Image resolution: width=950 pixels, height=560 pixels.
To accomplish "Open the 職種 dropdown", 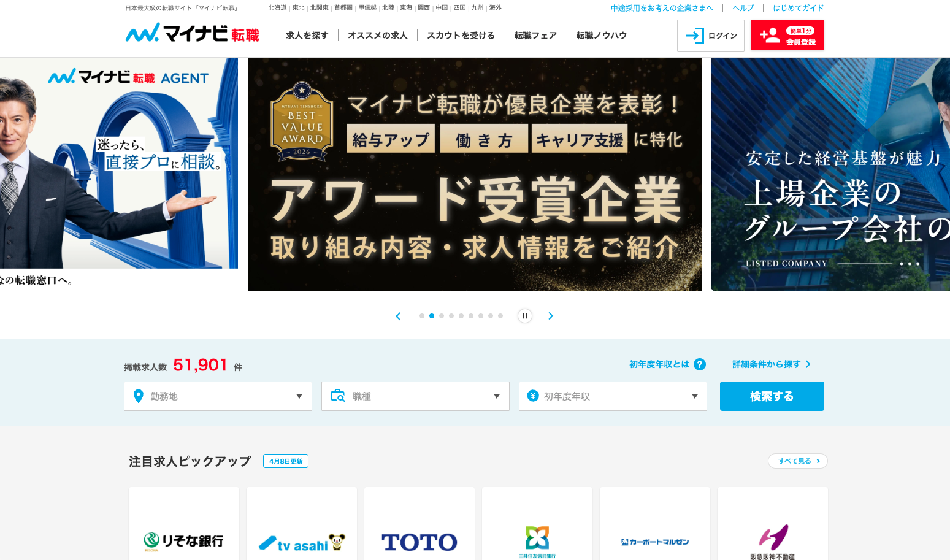I will pyautogui.click(x=415, y=396).
